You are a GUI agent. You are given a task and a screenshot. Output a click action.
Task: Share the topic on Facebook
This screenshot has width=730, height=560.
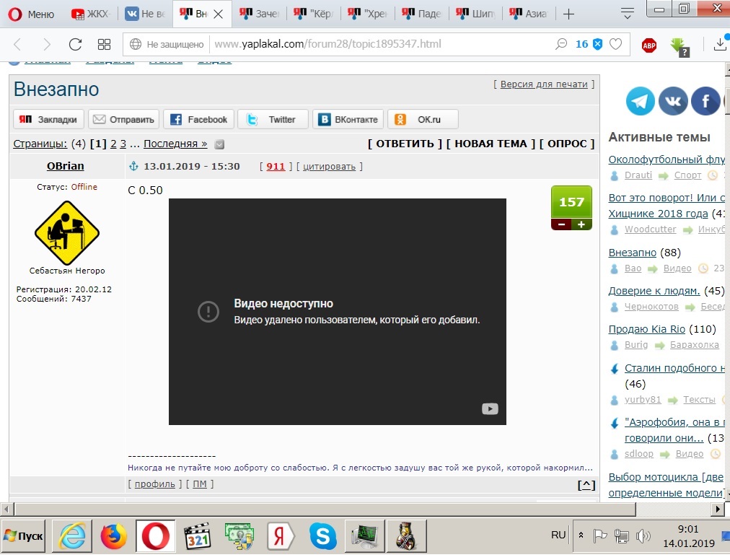coord(199,119)
